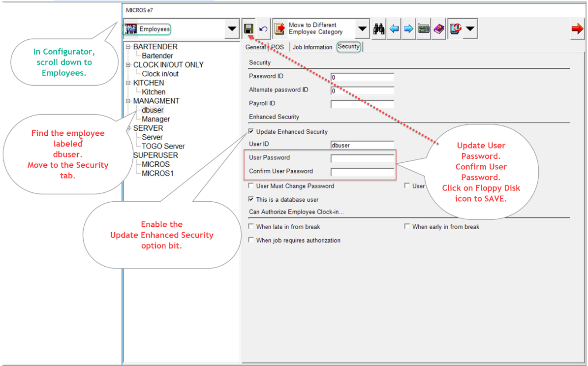The image size is (588, 366).
Task: Select TOGO Server employee in tree
Action: pyautogui.click(x=163, y=146)
